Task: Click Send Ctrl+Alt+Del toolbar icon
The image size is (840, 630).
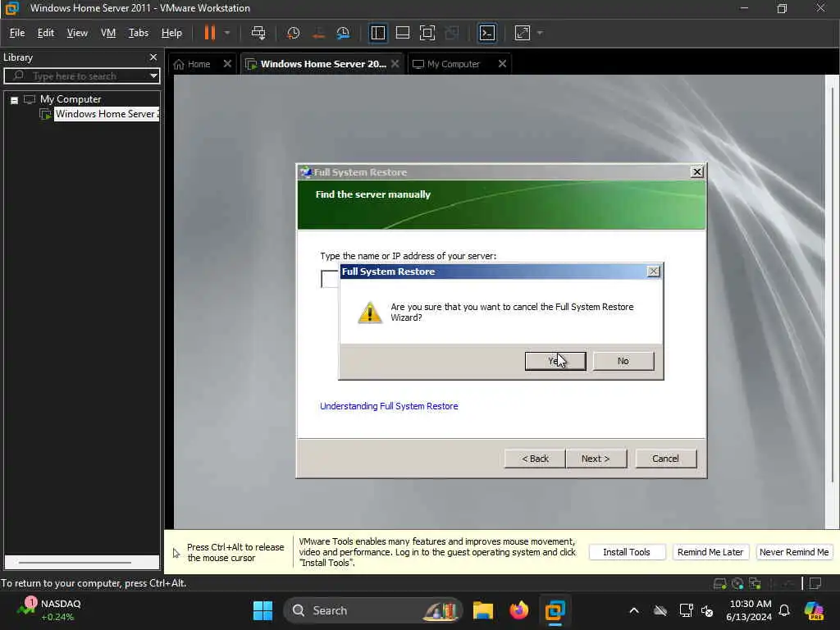Action: click(x=258, y=33)
